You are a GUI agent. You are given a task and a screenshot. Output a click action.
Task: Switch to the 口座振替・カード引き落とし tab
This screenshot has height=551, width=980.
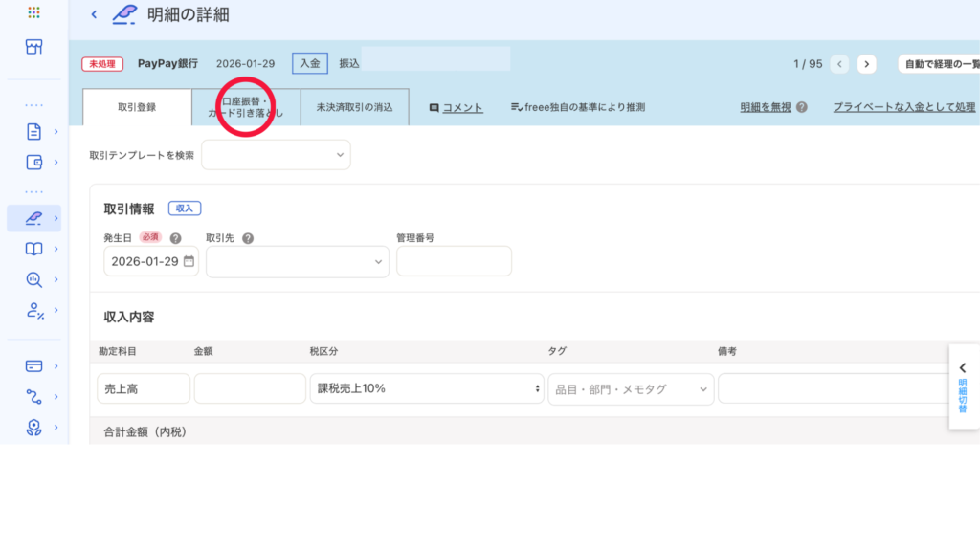pyautogui.click(x=246, y=107)
